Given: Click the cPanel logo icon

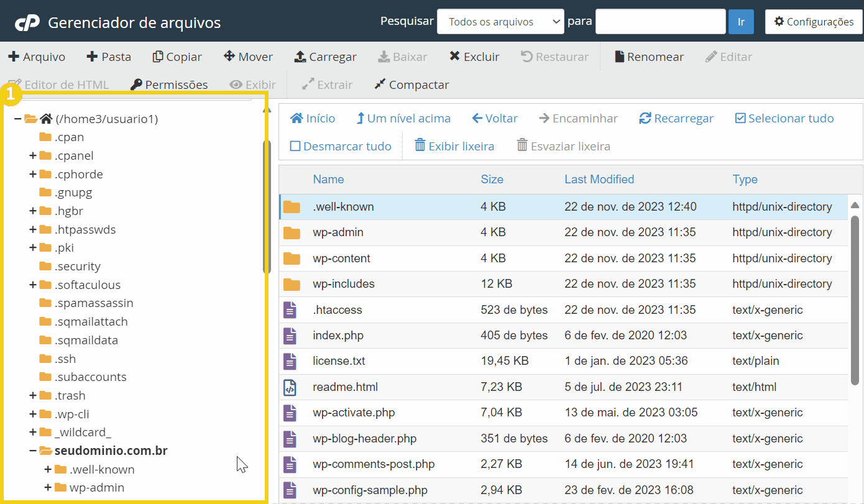Looking at the screenshot, I should (27, 23).
